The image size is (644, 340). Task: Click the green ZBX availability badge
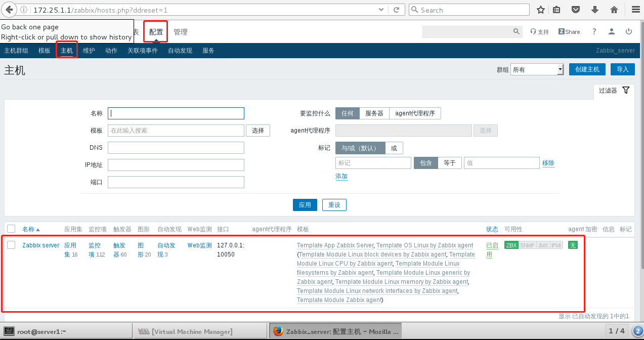511,245
